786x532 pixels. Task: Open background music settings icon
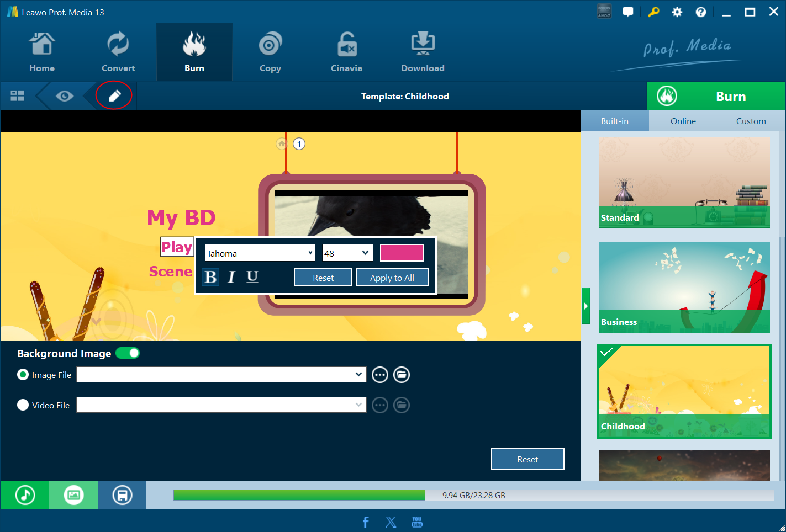tap(25, 495)
